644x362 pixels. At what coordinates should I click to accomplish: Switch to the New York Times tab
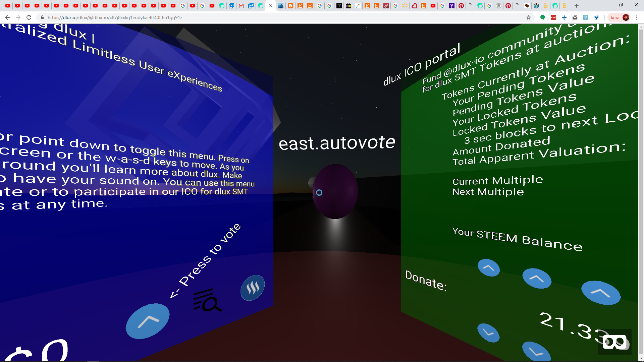coord(339,6)
